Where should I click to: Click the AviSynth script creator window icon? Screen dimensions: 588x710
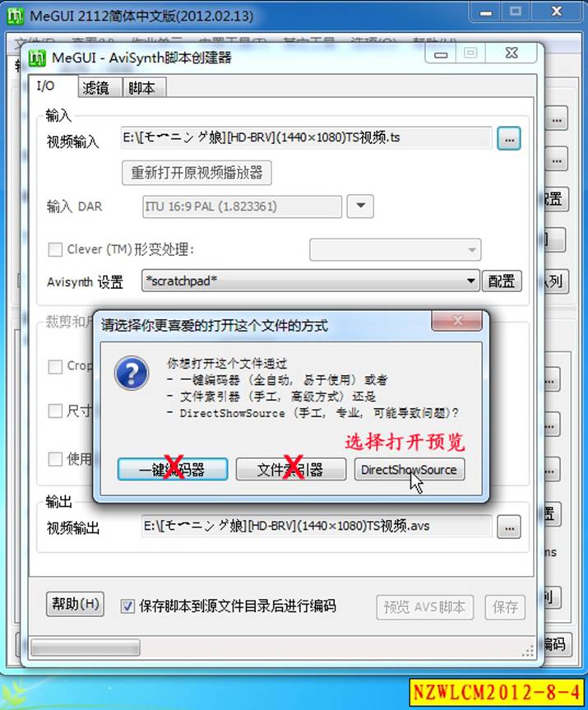37,58
